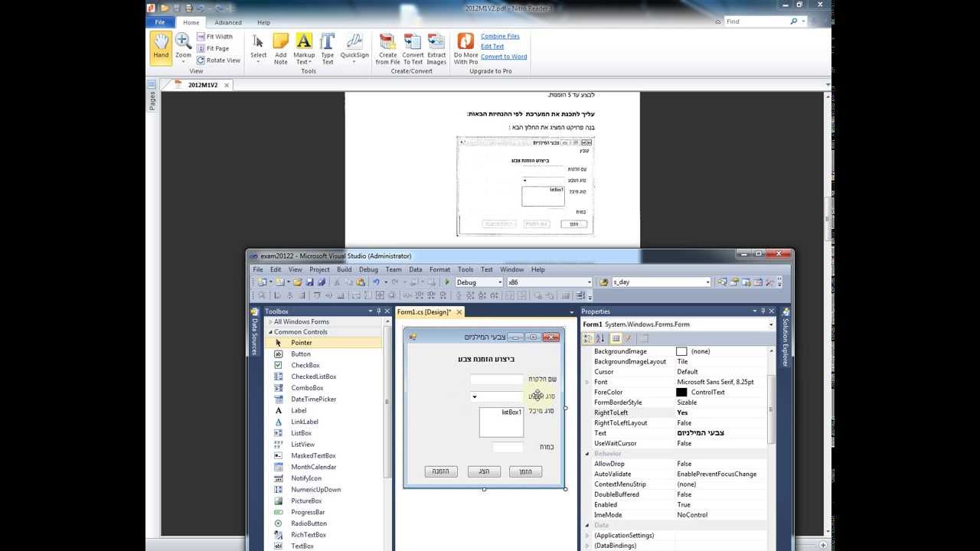Switch Properties to Alphabetical sort
The height and width of the screenshot is (551, 980).
click(600, 338)
